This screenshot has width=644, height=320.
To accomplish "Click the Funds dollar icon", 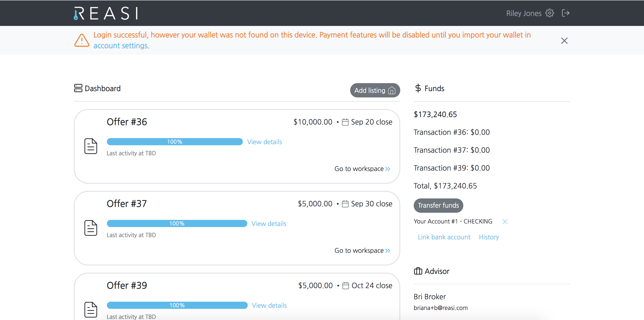I will point(418,88).
